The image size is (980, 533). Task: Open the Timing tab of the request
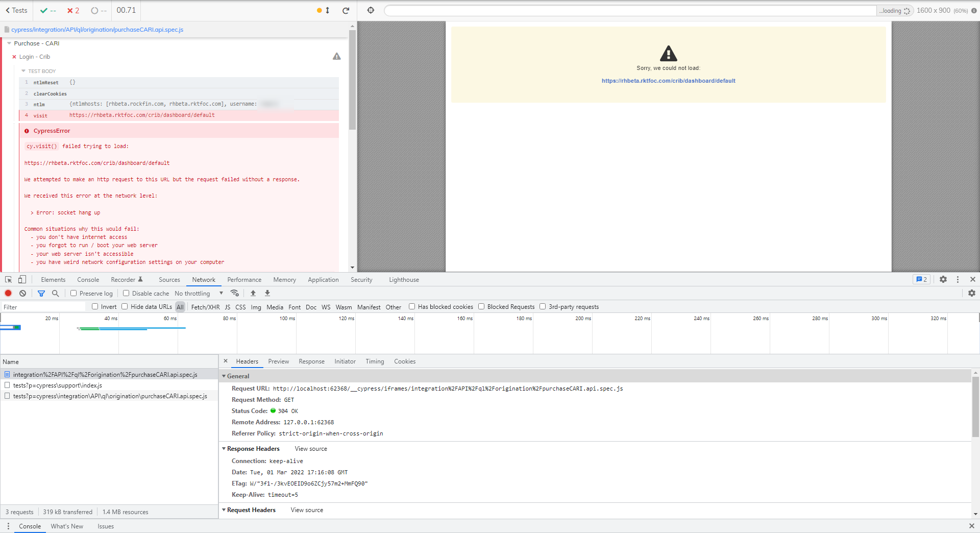coord(374,361)
